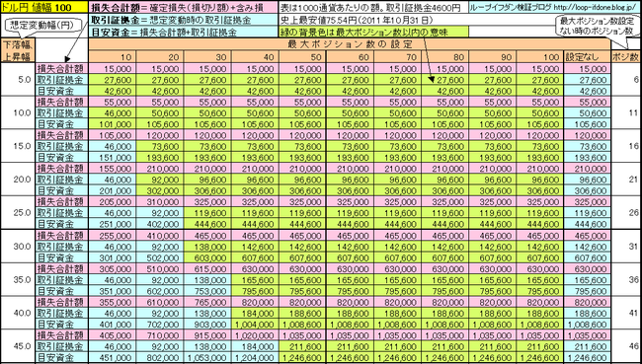Select row label 35.0
Image resolution: width=642 pixels, height=364 pixels.
tap(18, 280)
